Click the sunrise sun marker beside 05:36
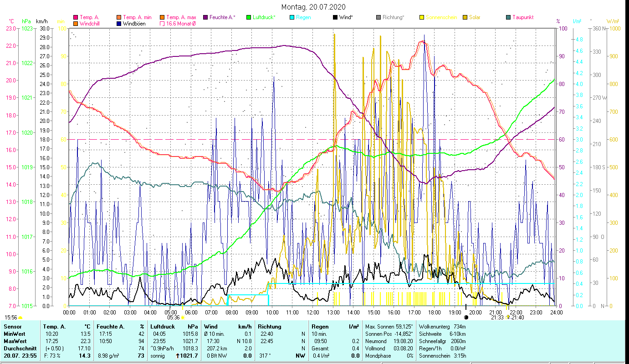This screenshot has width=629, height=364. 183,318
